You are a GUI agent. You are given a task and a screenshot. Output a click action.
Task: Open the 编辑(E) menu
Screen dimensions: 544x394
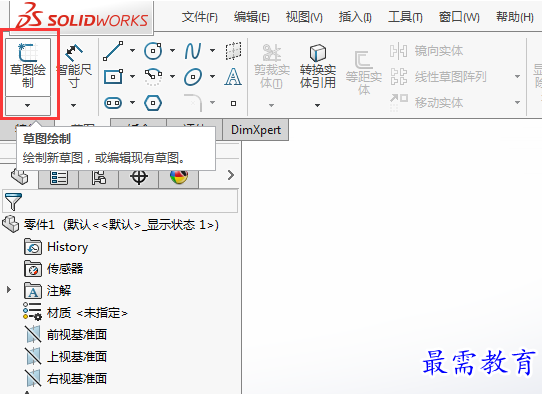coord(252,17)
